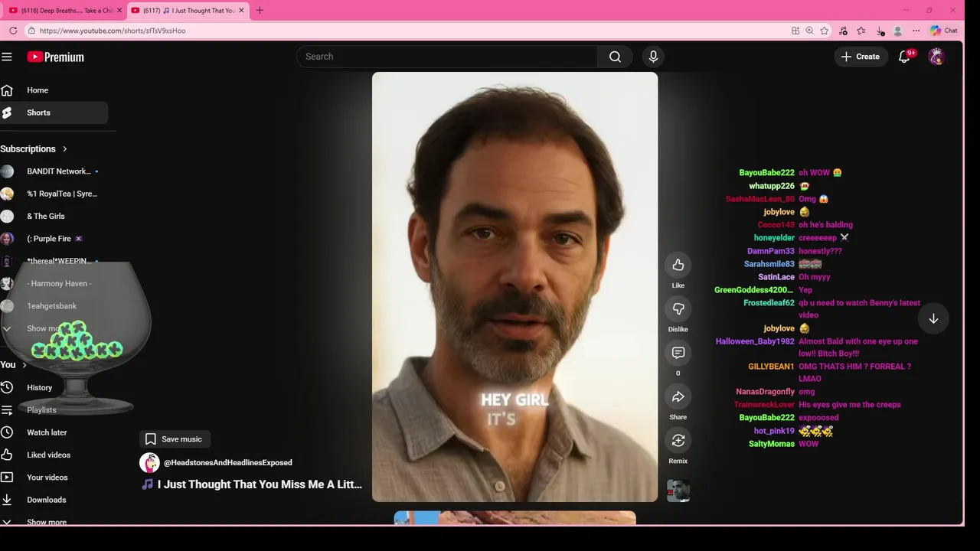Add this page to favorites star

click(x=824, y=31)
